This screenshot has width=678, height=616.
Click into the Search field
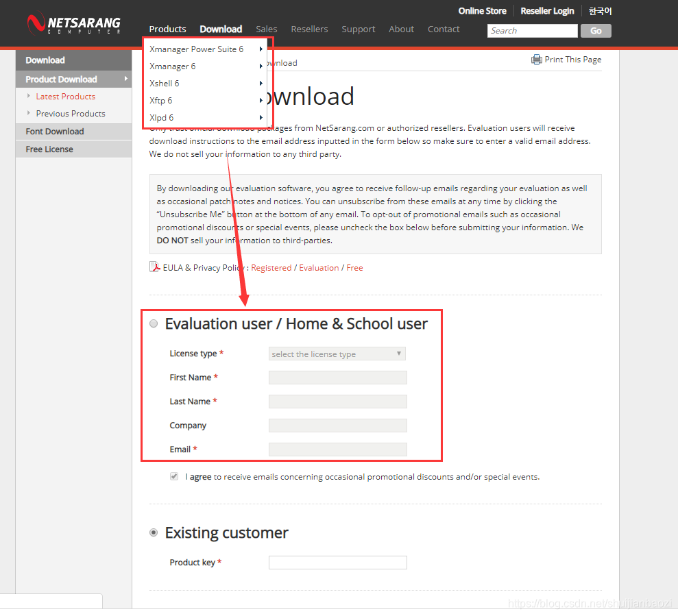click(532, 31)
